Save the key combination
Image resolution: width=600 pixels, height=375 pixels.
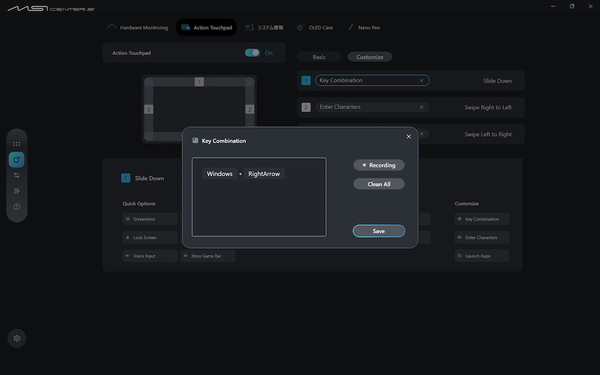coord(379,231)
